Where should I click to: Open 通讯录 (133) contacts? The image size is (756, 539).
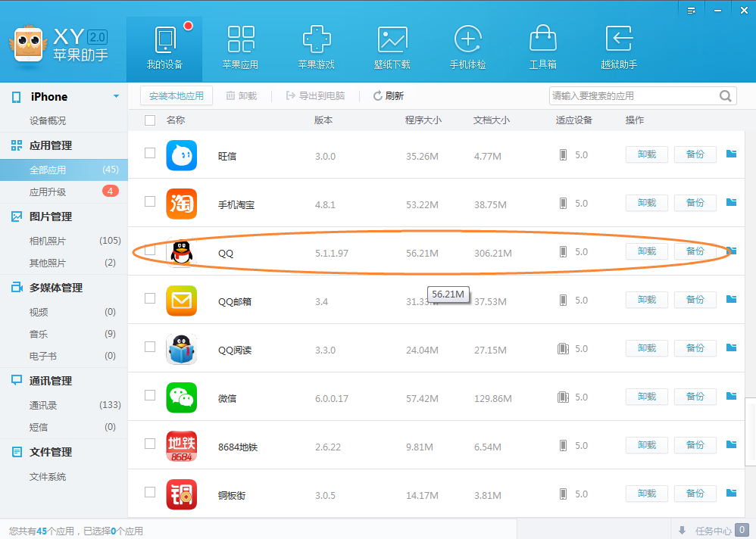64,405
